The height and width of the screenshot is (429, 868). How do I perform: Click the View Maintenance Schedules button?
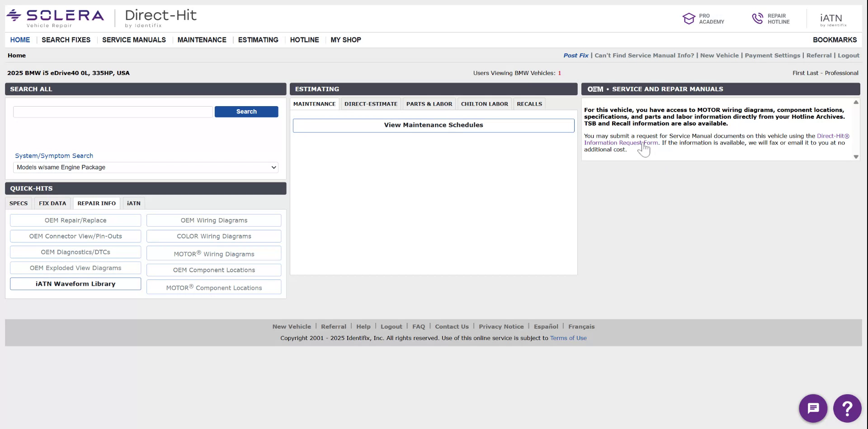[433, 125]
